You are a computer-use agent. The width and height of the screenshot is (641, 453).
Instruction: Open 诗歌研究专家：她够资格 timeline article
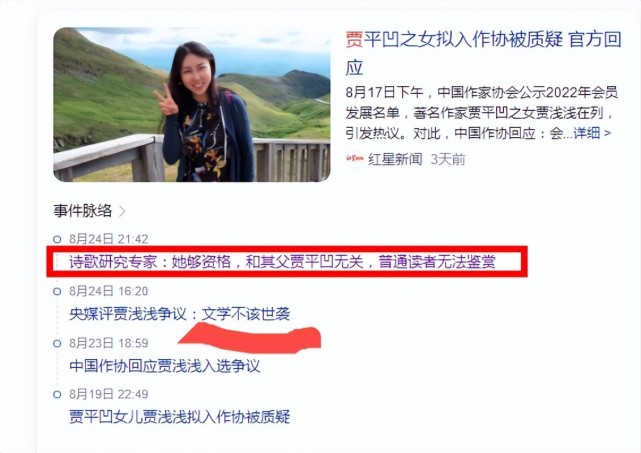click(282, 262)
